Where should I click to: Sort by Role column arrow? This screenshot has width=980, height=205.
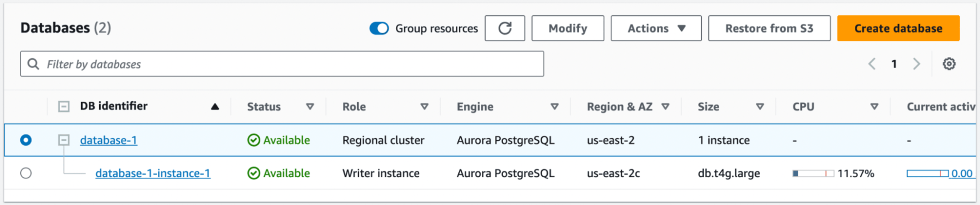(x=424, y=107)
